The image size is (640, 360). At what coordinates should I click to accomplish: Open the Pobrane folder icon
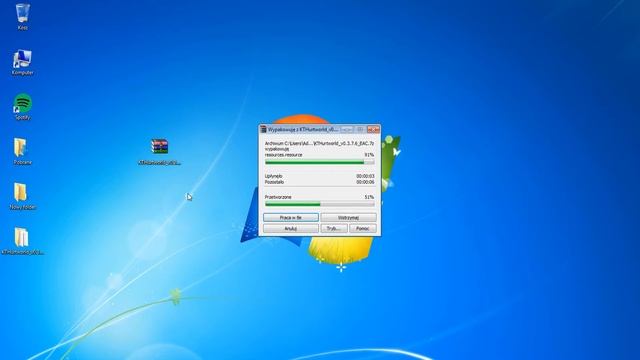coord(22,151)
